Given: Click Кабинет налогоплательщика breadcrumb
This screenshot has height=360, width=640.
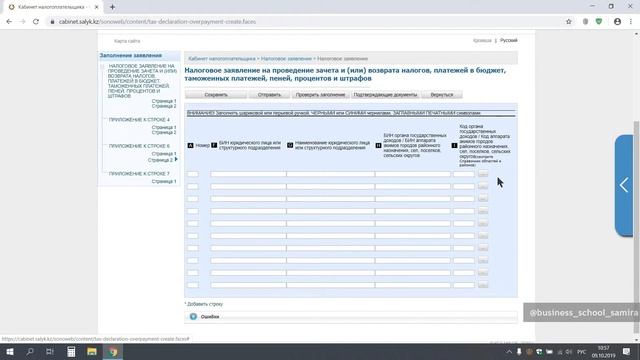Looking at the screenshot, I should point(222,59).
